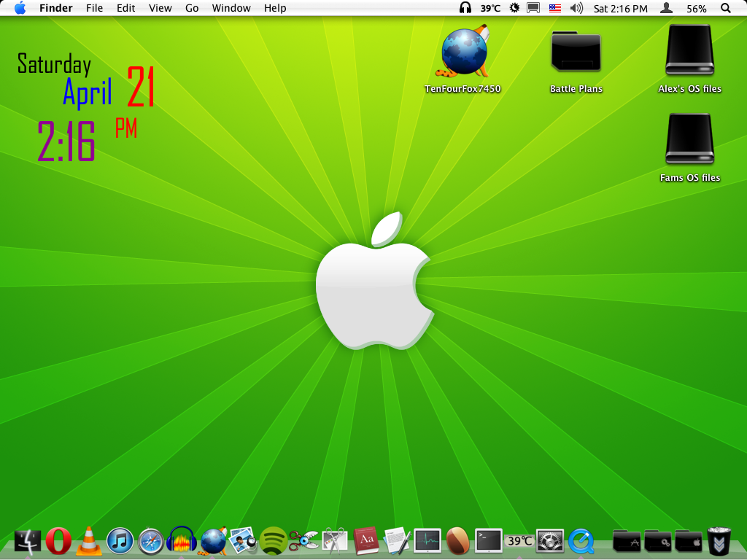Open Activity Monitor from the dock

(x=427, y=541)
